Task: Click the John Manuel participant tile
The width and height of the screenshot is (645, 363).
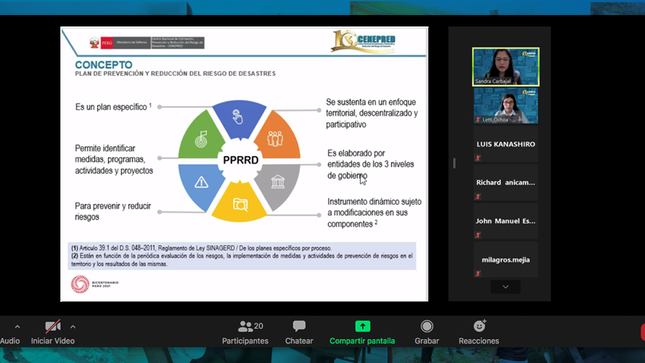Action: click(x=506, y=221)
